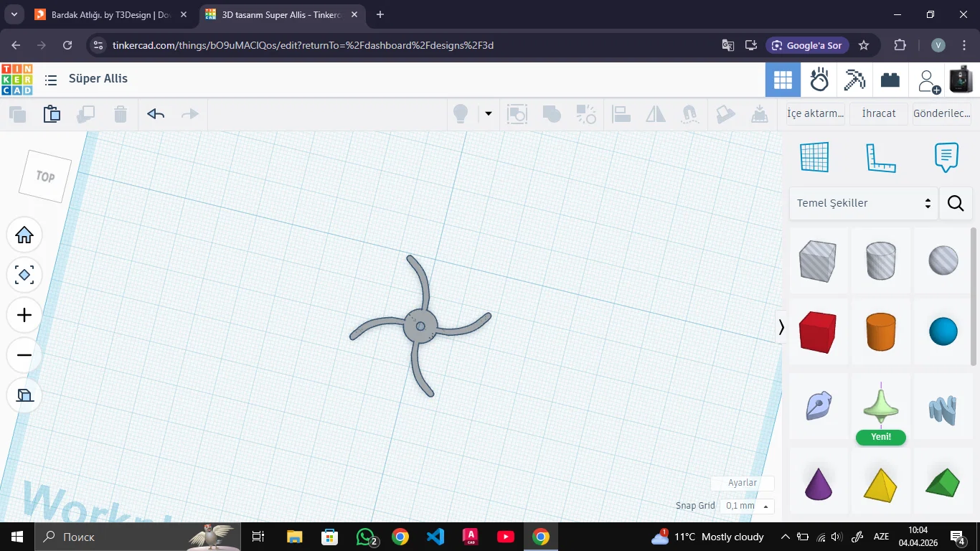
Task: Click the Fit all in view button
Action: [24, 275]
